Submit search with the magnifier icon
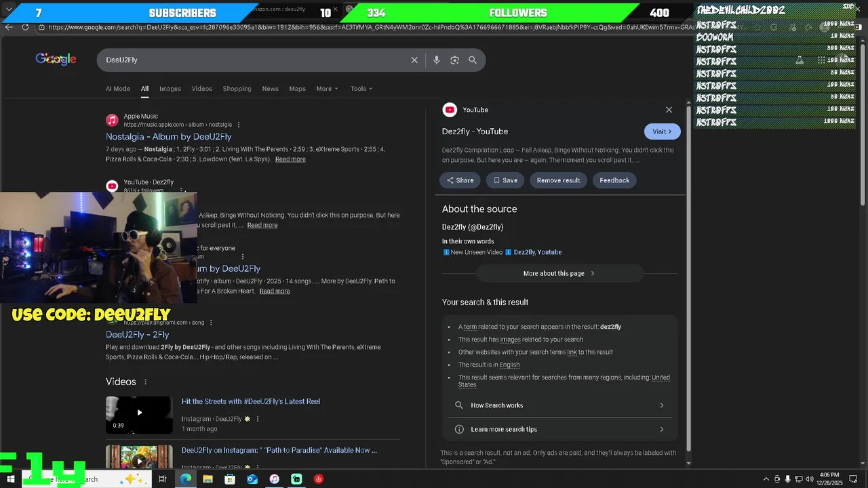The height and width of the screenshot is (488, 868). point(473,60)
